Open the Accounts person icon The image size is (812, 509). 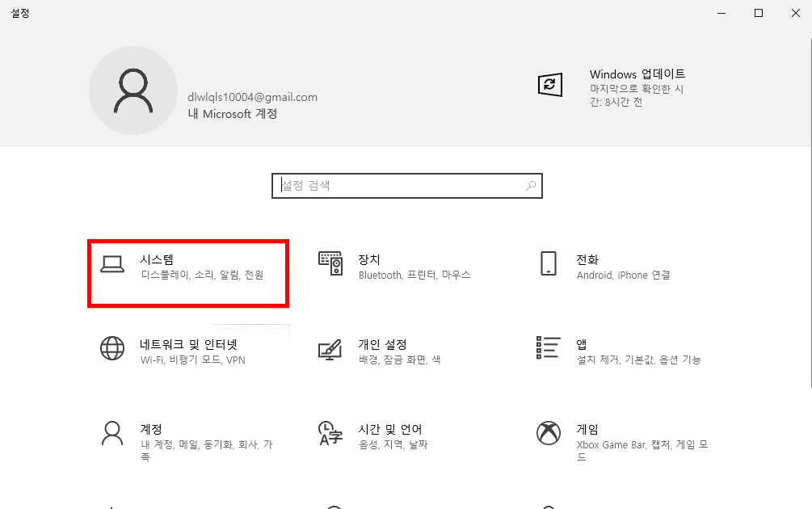click(112, 433)
